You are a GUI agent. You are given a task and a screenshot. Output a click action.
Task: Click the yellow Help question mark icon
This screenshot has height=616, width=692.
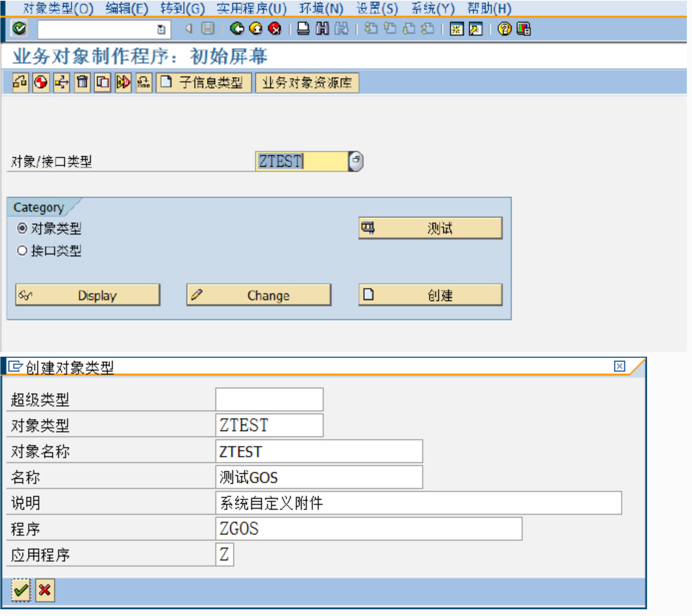coord(505,29)
